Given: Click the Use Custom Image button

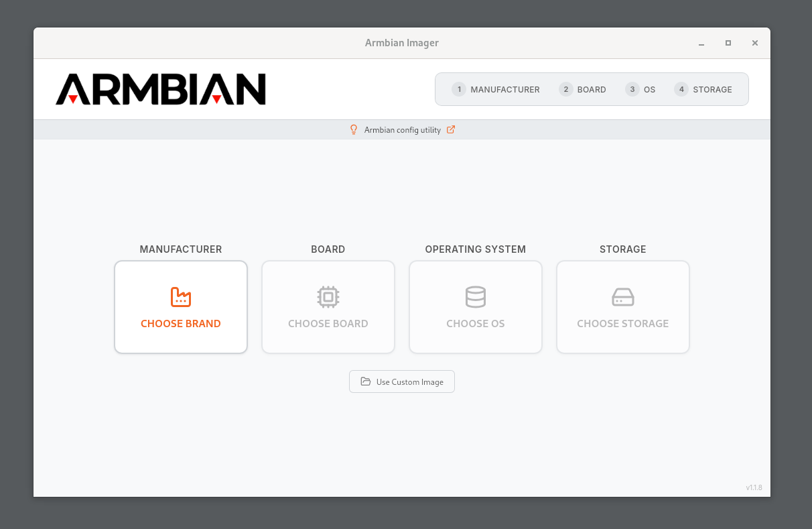Looking at the screenshot, I should click(402, 381).
